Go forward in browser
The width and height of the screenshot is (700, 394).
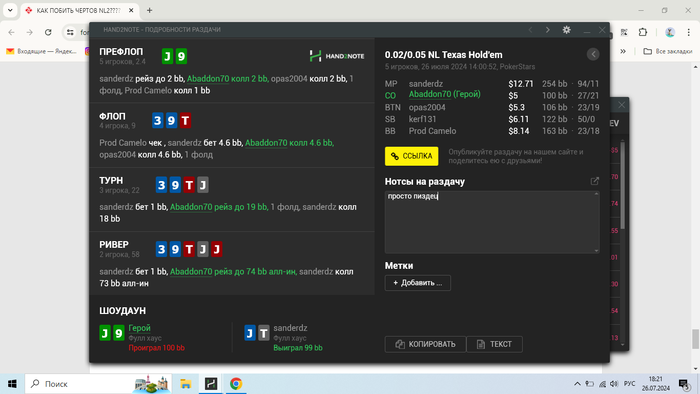pyautogui.click(x=29, y=32)
